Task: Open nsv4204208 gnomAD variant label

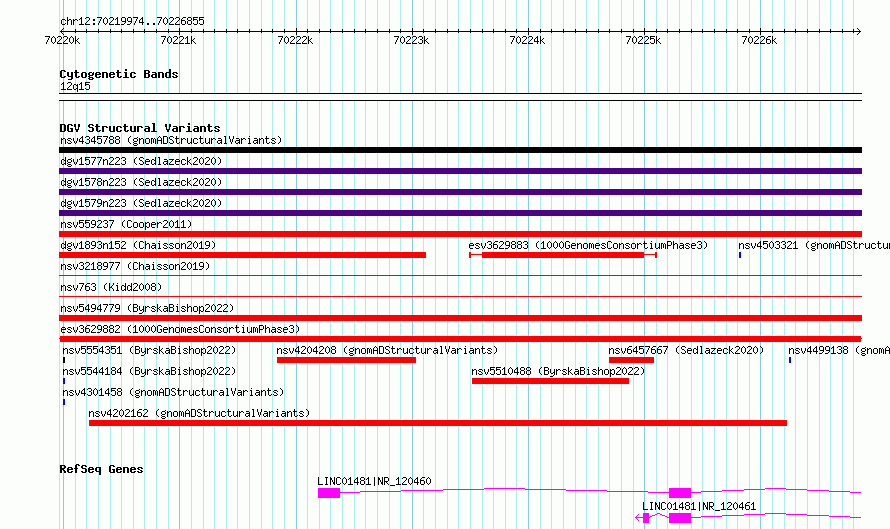Action: point(387,350)
